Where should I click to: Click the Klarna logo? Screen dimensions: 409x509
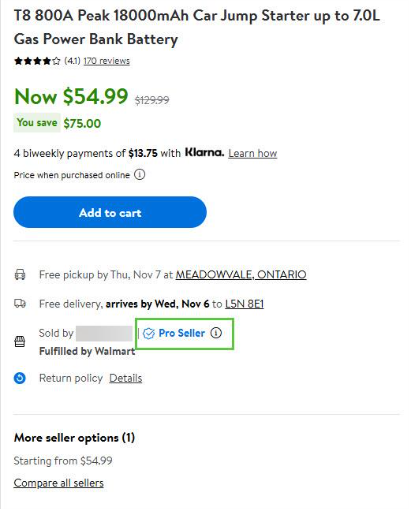pyautogui.click(x=204, y=152)
